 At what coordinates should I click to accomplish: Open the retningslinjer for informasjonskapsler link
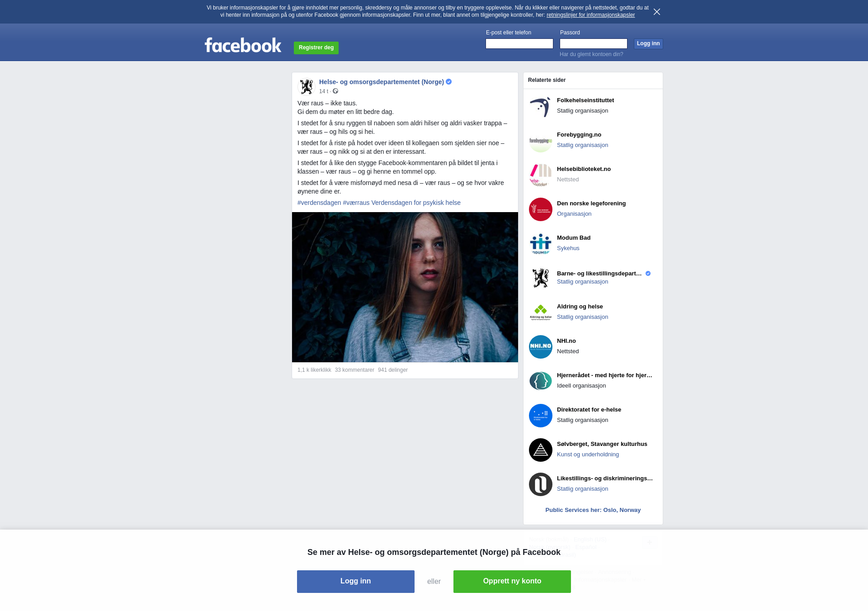pos(590,15)
